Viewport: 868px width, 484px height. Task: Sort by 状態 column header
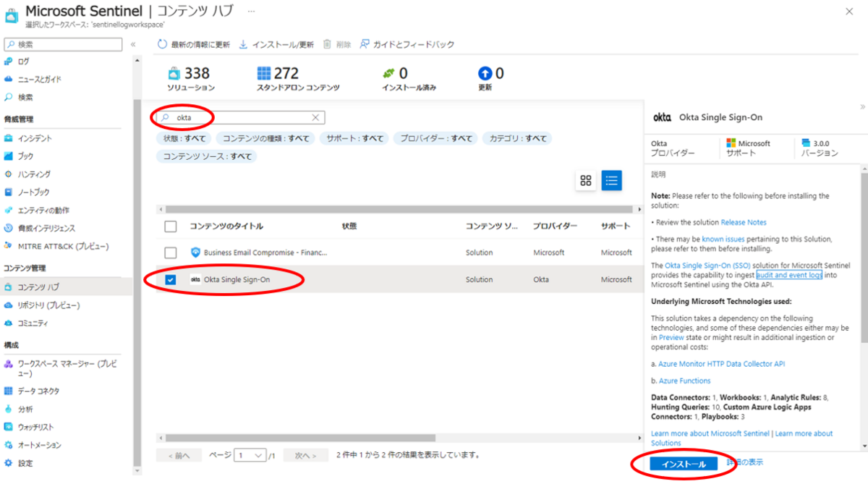349,226
